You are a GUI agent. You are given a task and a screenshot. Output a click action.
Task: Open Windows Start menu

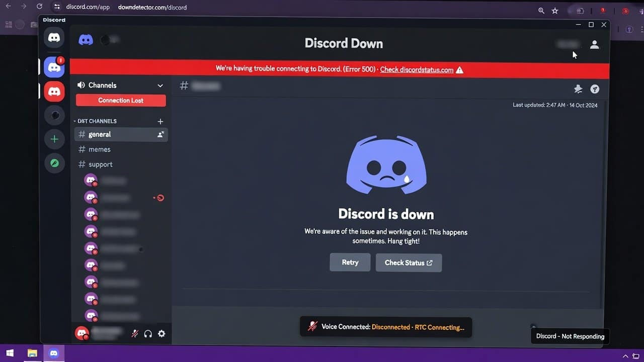pos(10,353)
